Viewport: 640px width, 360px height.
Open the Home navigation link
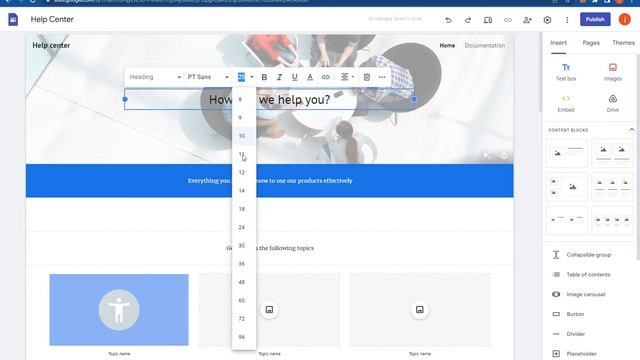point(447,45)
